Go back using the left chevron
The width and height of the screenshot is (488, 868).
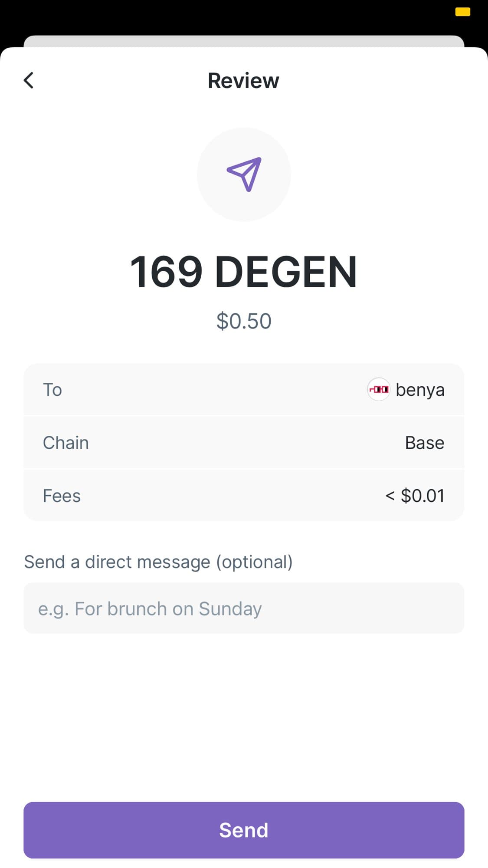pos(29,80)
